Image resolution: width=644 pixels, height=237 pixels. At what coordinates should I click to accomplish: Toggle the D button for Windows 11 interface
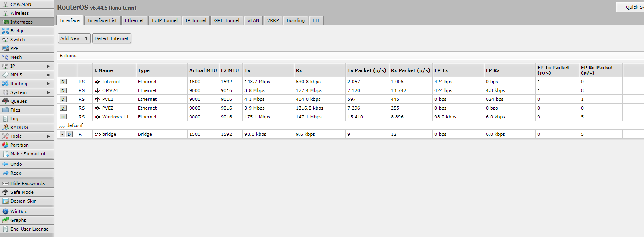(x=63, y=117)
